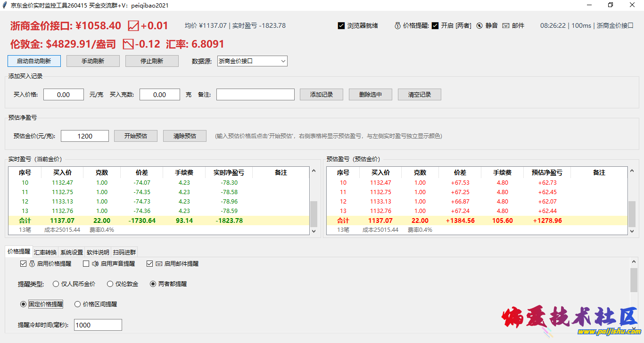Click the mail (邮件) envelope icon at top
The image size is (644, 343).
[506, 26]
